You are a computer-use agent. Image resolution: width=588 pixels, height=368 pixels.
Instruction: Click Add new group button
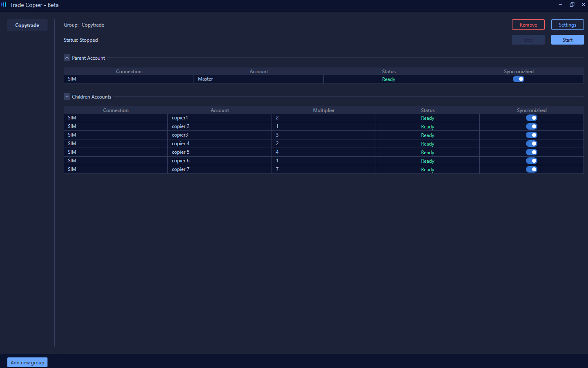pyautogui.click(x=27, y=363)
